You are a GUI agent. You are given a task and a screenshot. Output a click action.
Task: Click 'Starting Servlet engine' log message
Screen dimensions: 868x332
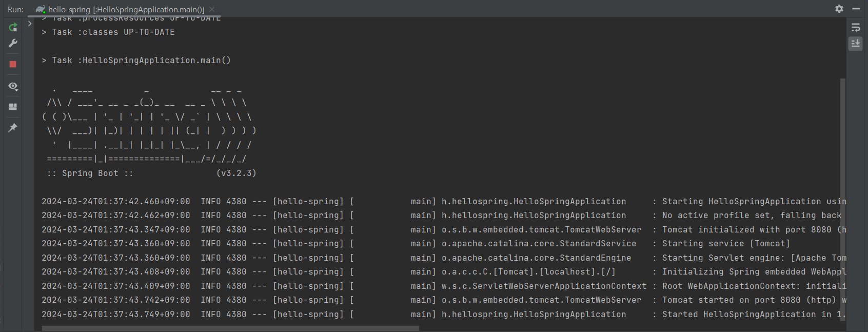pyautogui.click(x=754, y=258)
